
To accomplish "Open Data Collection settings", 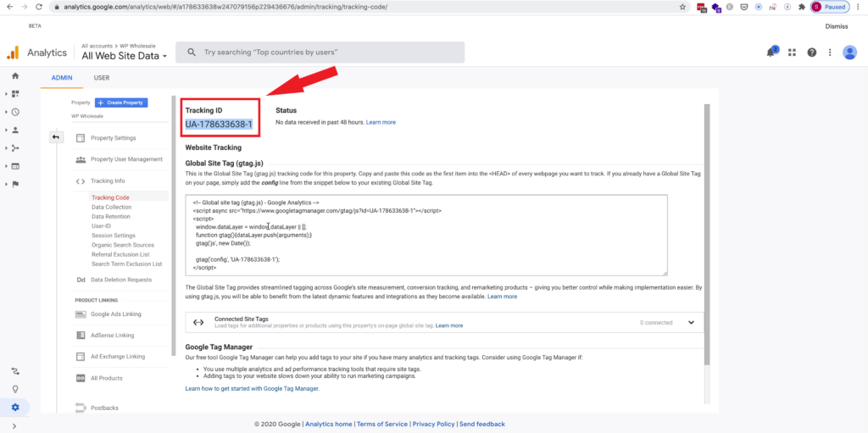I will 111,207.
